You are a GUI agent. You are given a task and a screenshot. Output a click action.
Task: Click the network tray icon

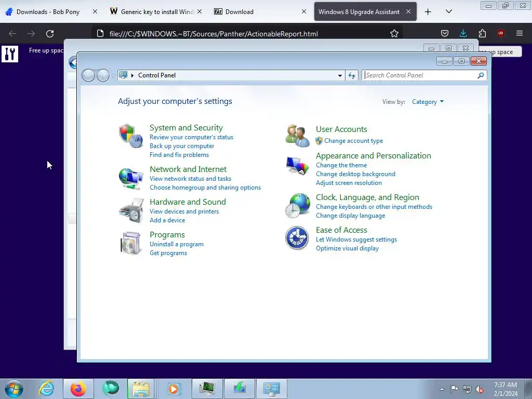[x=467, y=389]
